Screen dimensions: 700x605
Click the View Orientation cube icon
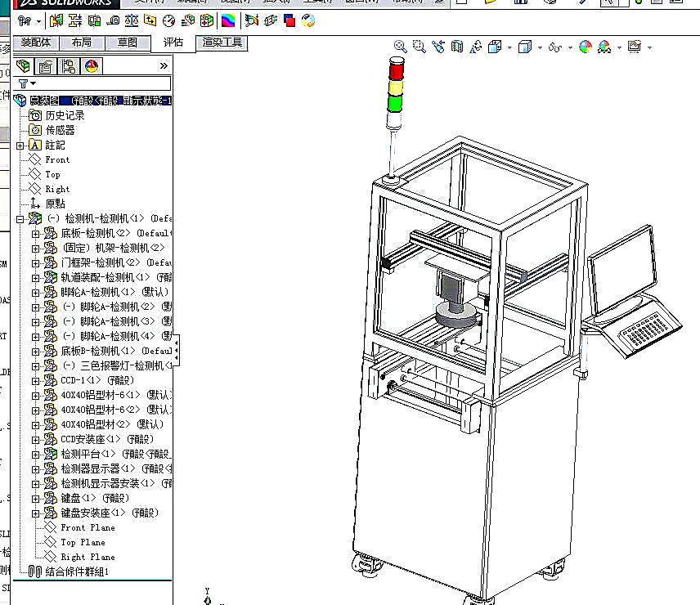(495, 47)
